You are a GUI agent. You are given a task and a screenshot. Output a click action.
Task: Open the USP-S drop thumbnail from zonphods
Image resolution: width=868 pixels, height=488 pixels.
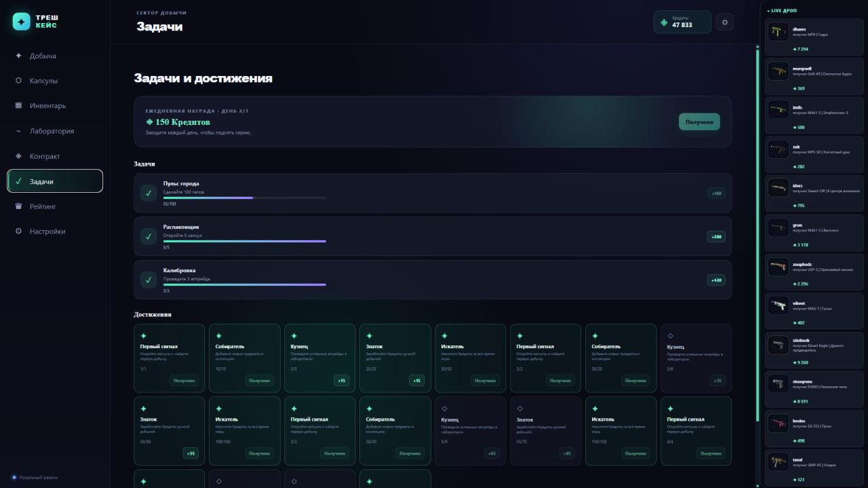[x=778, y=266]
